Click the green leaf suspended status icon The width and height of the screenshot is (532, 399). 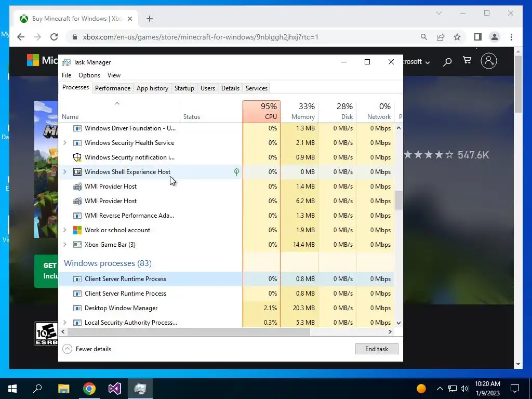236,172
